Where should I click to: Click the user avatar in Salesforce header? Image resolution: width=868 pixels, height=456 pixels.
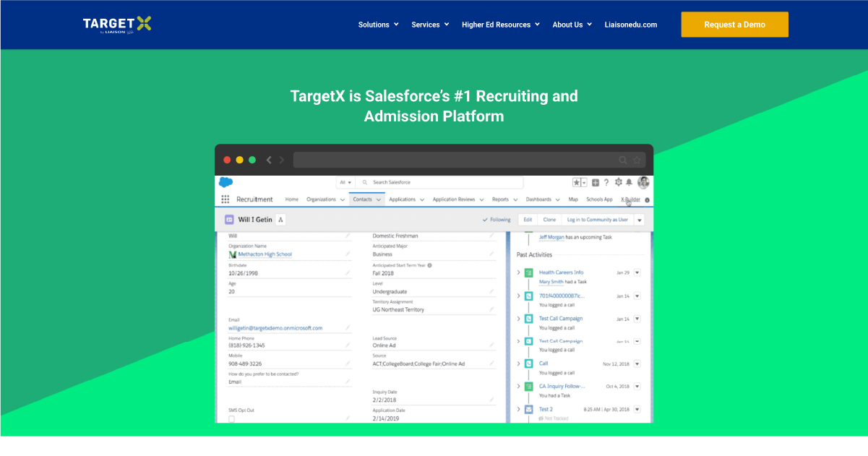tap(643, 182)
